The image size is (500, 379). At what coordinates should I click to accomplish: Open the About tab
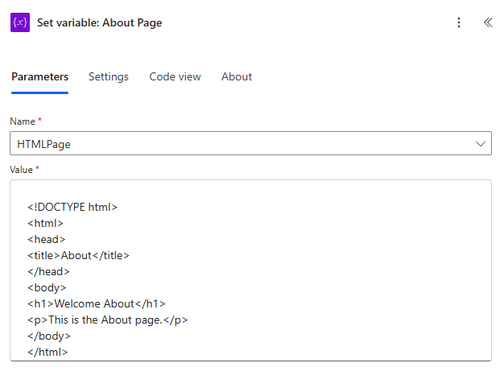click(x=237, y=77)
